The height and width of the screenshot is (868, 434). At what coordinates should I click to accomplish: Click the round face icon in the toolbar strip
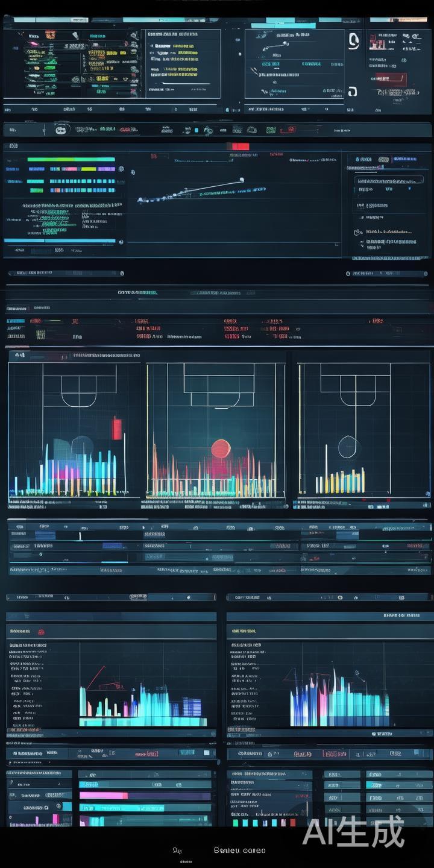click(x=61, y=130)
